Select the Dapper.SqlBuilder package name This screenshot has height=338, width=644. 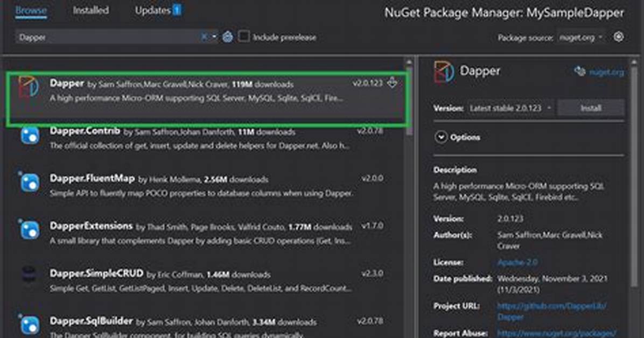tap(91, 321)
